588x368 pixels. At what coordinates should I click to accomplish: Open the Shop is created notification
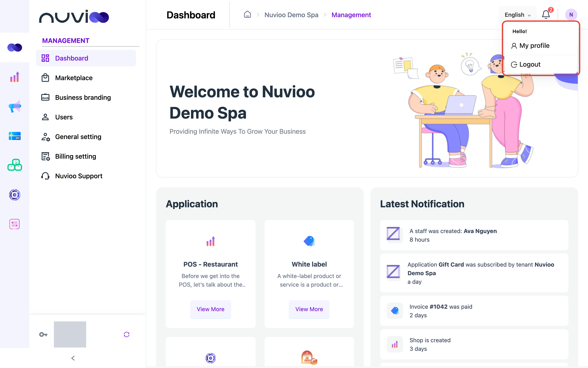pos(474,344)
